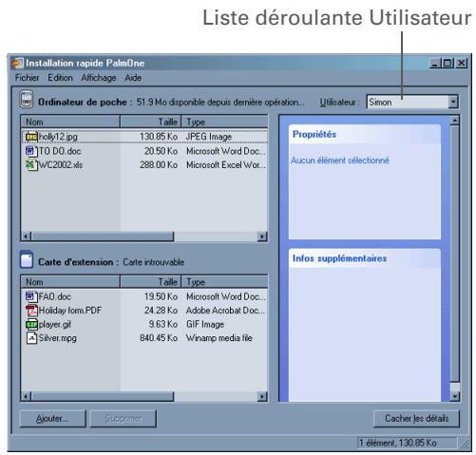
Task: Click the Propriétés panel header
Action: tap(365, 135)
